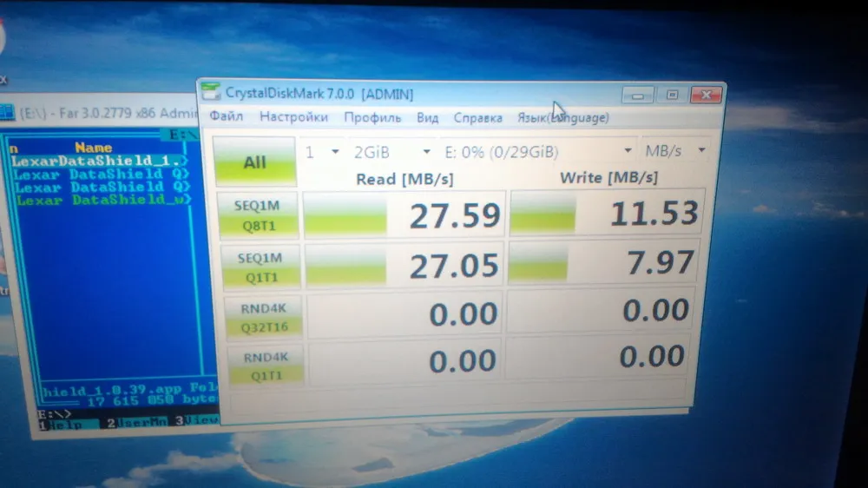Expand the 2GiB test size dropdown

(392, 152)
